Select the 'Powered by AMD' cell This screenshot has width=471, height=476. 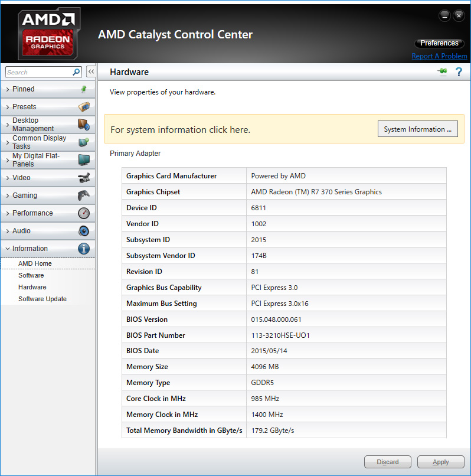click(346, 176)
